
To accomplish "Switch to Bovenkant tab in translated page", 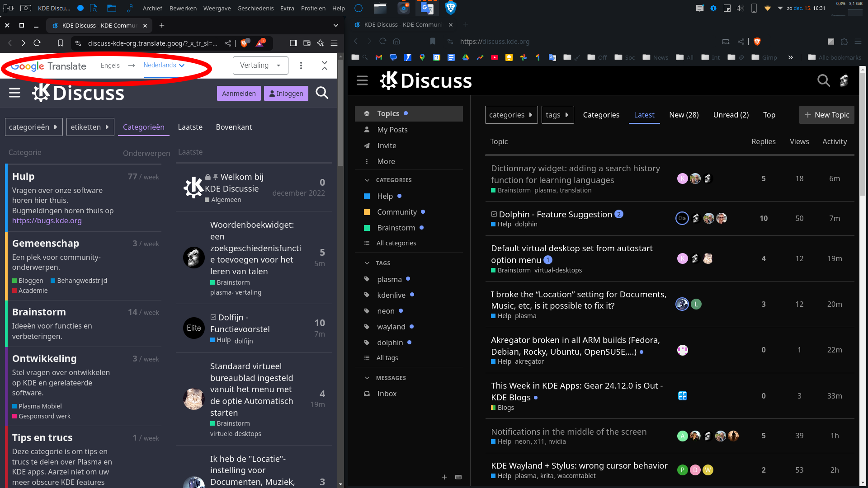I will tap(234, 127).
